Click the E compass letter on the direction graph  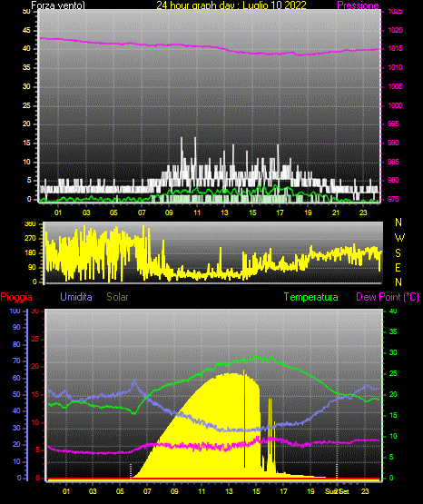(398, 267)
